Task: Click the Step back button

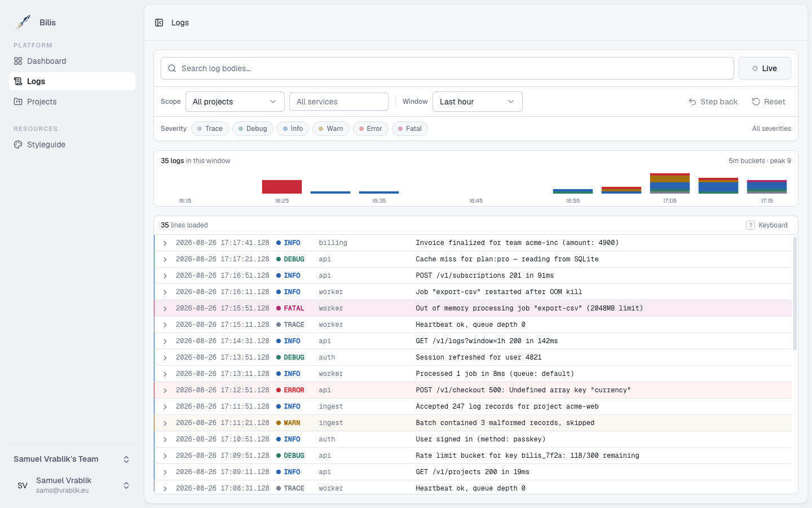Action: click(x=713, y=102)
